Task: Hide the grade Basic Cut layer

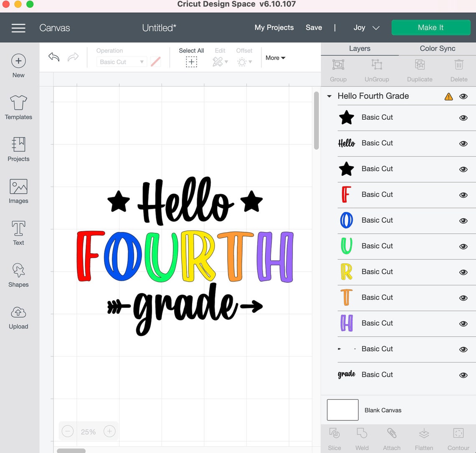Action: click(x=463, y=375)
